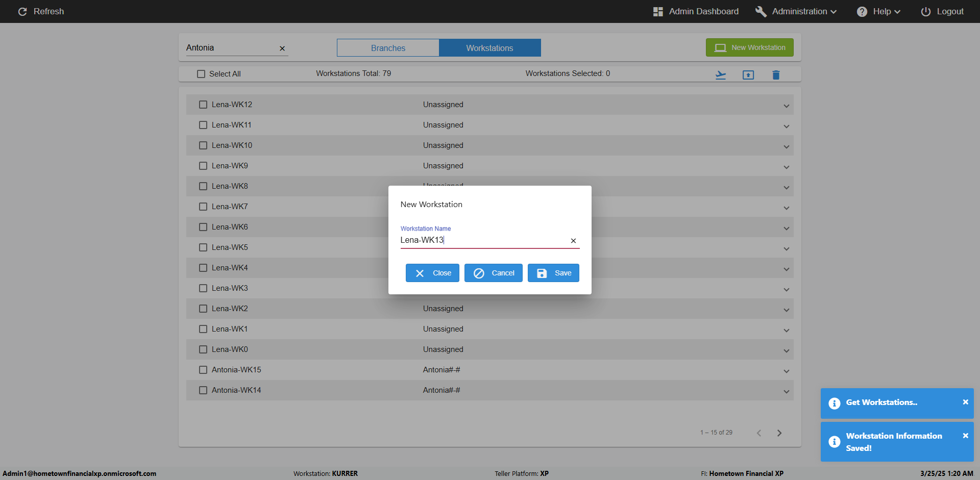The width and height of the screenshot is (980, 480).
Task: Click the Logout power icon
Action: click(925, 11)
